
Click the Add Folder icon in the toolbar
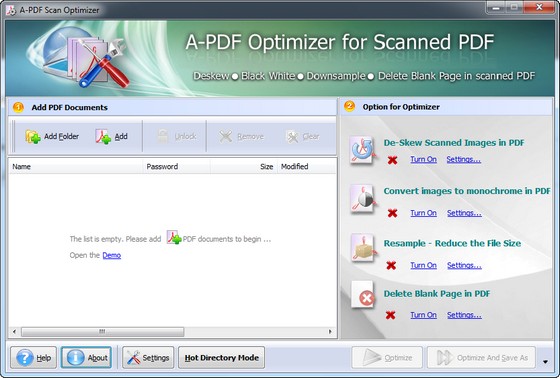click(x=33, y=136)
